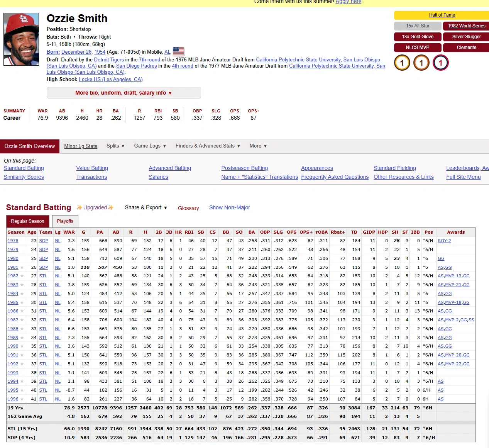Click the all-star star beside 1987 season
This screenshot has height=448, width=489.
coord(22,320)
